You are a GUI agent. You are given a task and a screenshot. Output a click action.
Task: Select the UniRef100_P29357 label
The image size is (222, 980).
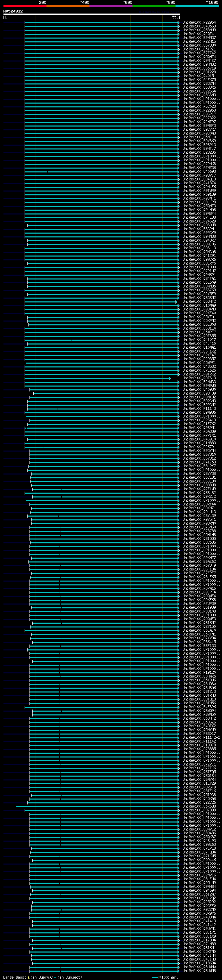[199, 359]
